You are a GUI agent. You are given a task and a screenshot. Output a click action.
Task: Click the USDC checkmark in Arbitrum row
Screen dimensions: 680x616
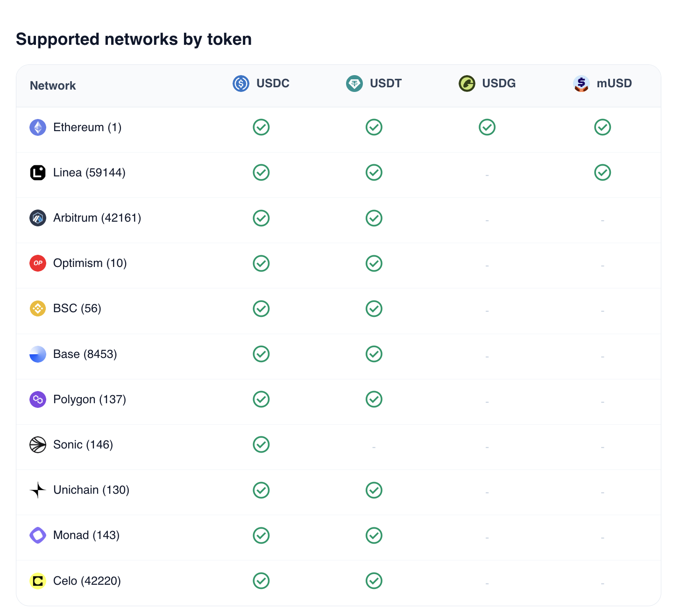click(261, 218)
